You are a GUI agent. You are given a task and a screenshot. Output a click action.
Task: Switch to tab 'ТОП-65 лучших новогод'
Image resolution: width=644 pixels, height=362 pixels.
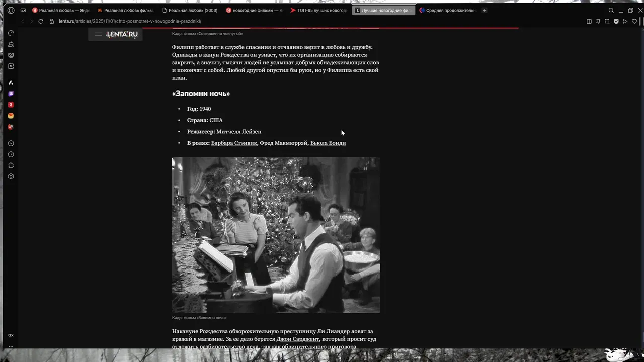click(319, 10)
